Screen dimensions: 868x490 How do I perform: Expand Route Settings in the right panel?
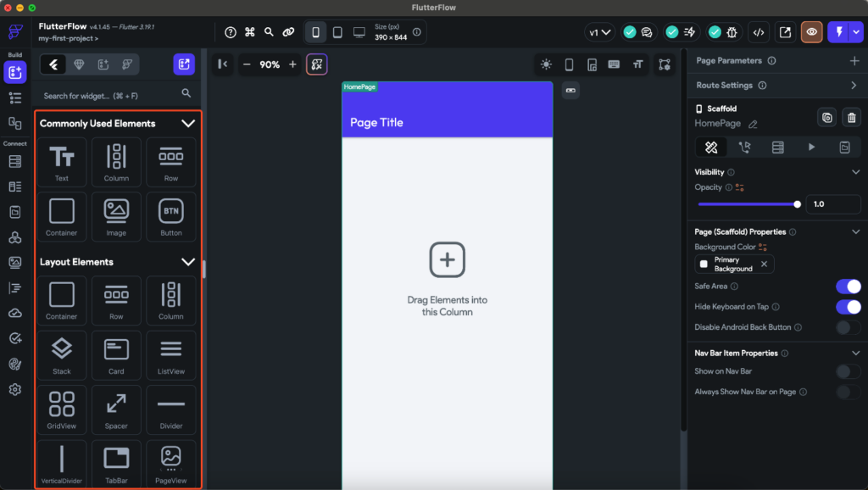(x=854, y=85)
